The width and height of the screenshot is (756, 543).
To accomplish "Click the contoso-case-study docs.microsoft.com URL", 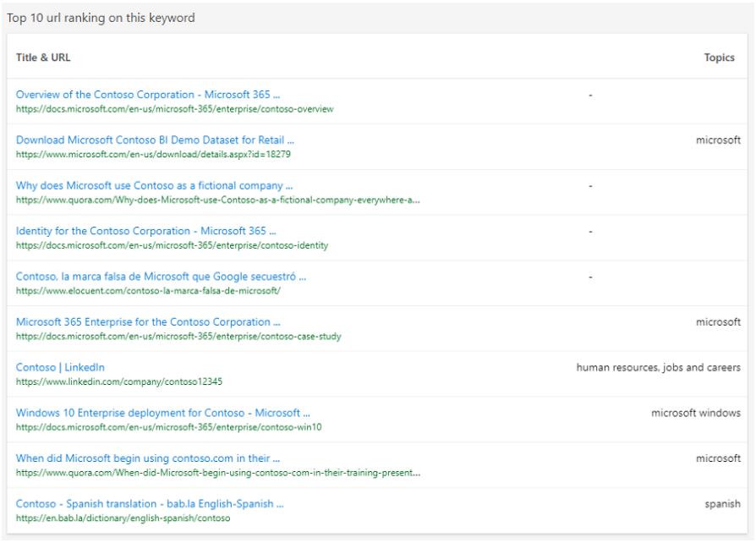I will 178,336.
